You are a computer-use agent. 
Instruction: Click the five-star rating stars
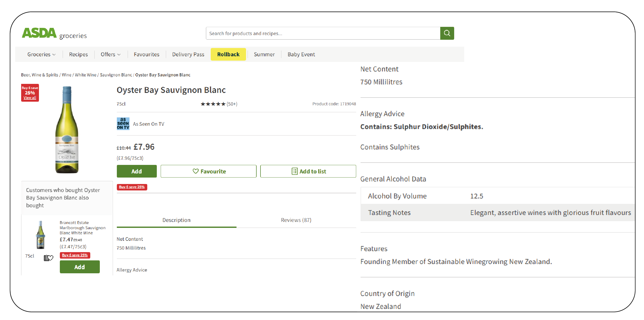[x=213, y=104]
